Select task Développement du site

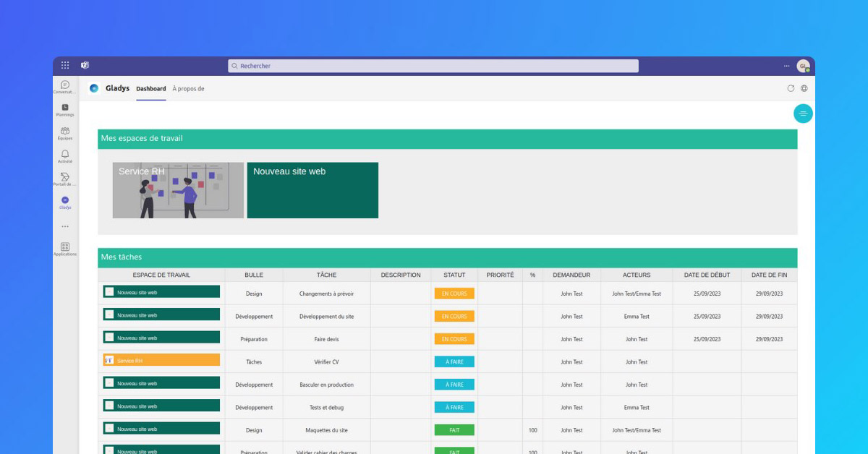(x=326, y=317)
